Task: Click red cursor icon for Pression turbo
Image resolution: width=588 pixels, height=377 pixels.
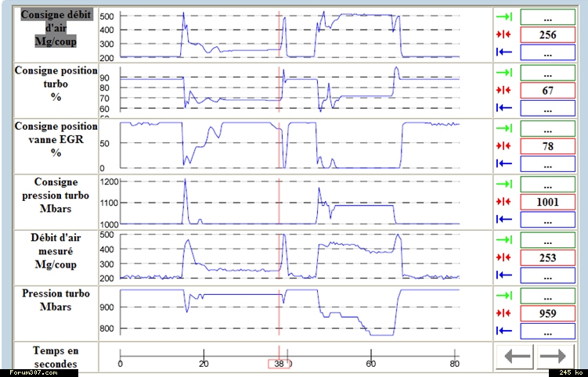Action: point(503,313)
